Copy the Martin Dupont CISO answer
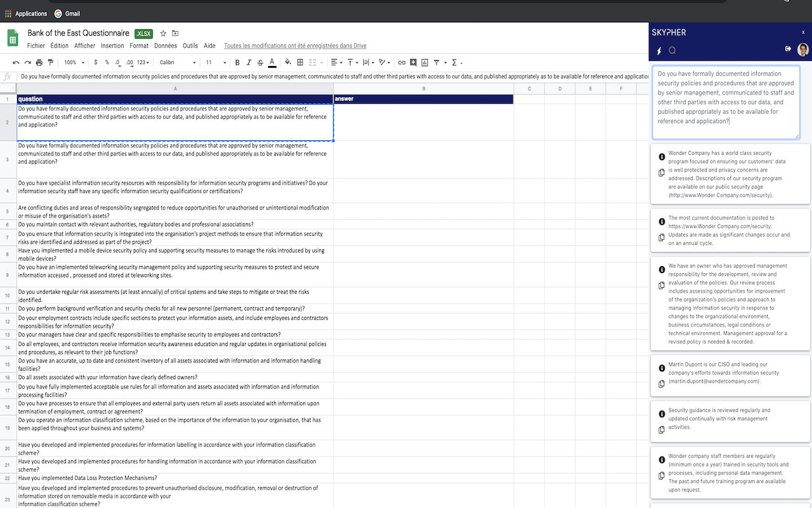Screen dimensions: 812x508 [x=662, y=384]
